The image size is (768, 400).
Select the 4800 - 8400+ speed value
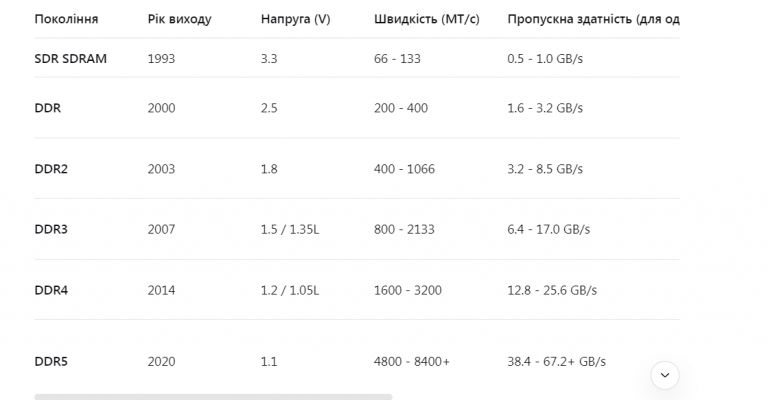(x=411, y=361)
